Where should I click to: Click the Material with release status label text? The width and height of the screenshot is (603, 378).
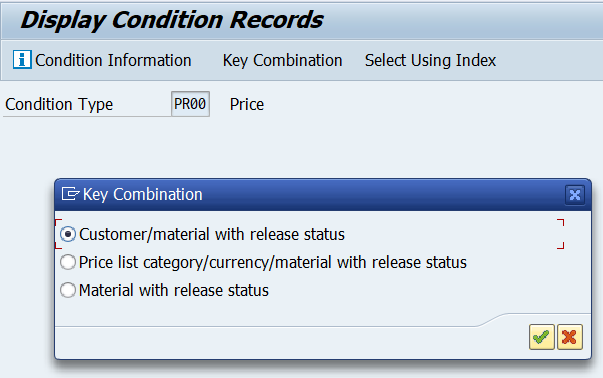[174, 290]
